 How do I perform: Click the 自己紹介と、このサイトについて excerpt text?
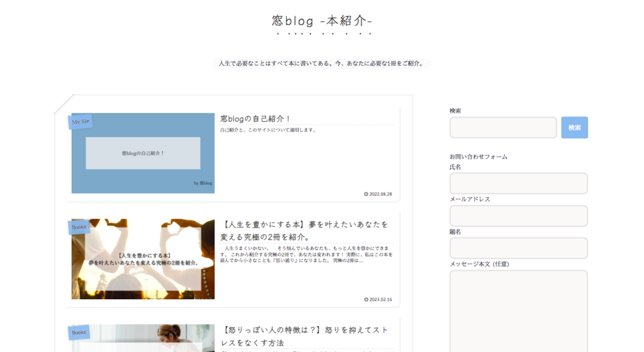pos(268,130)
